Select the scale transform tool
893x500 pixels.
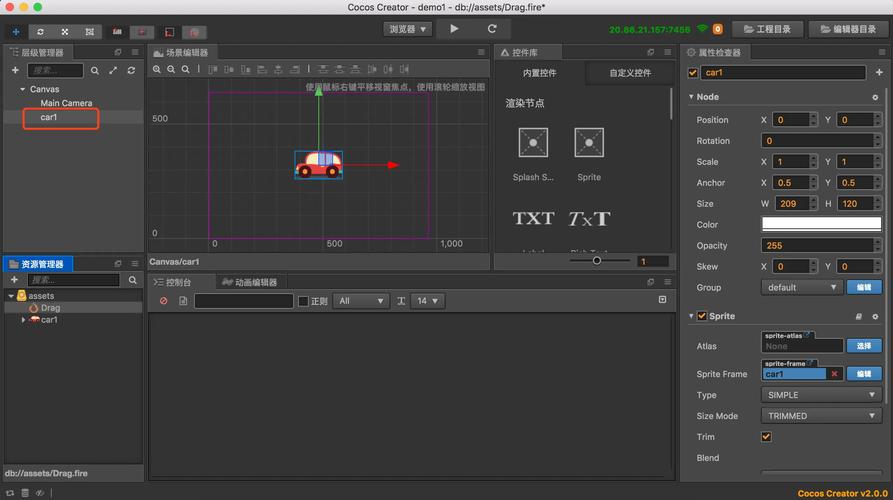click(65, 32)
